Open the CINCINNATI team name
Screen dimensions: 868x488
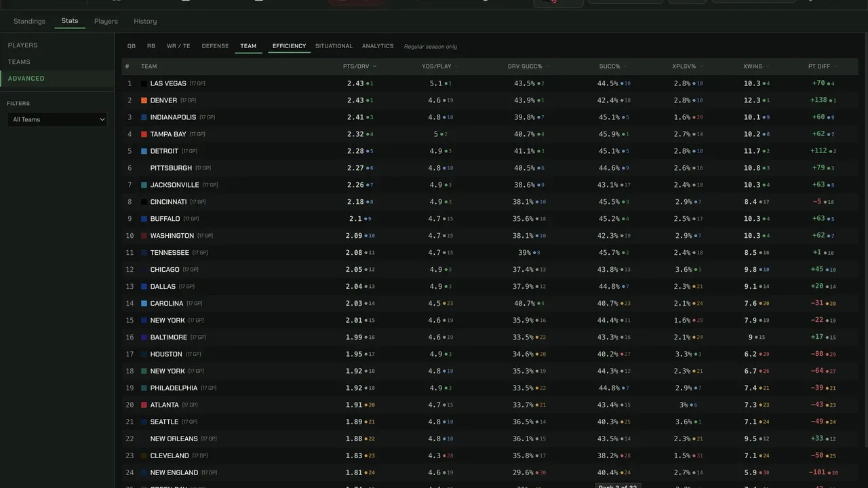point(168,202)
